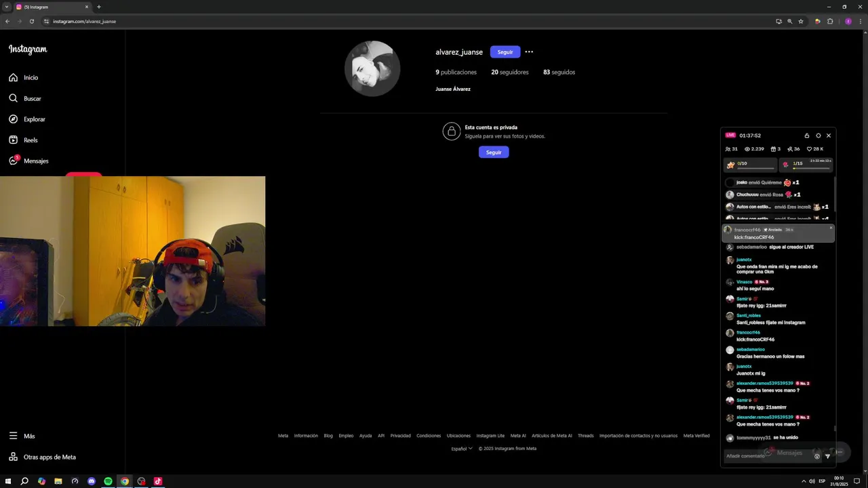This screenshot has height=488, width=868.
Task: Open Instagram Lite footer link
Action: tap(490, 436)
